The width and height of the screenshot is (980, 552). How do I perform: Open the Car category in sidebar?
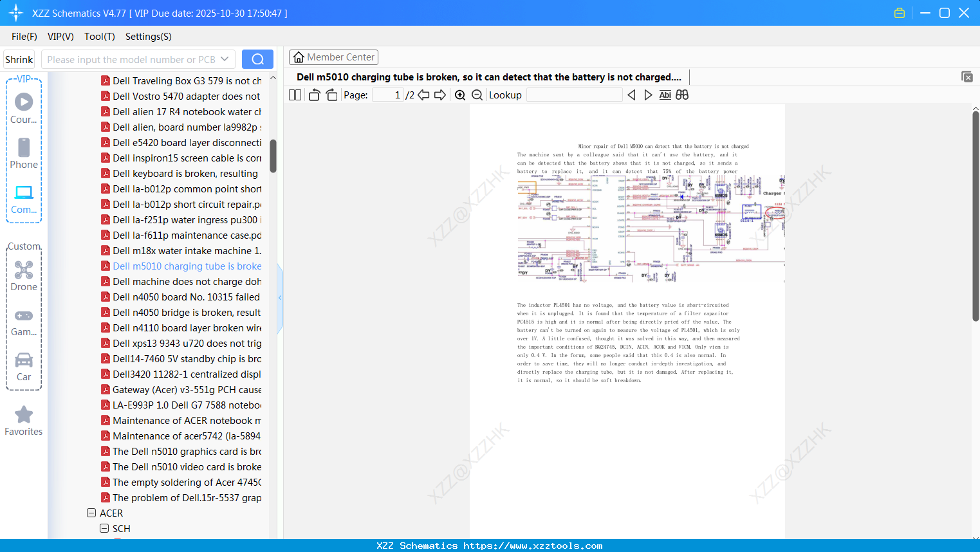click(x=24, y=367)
